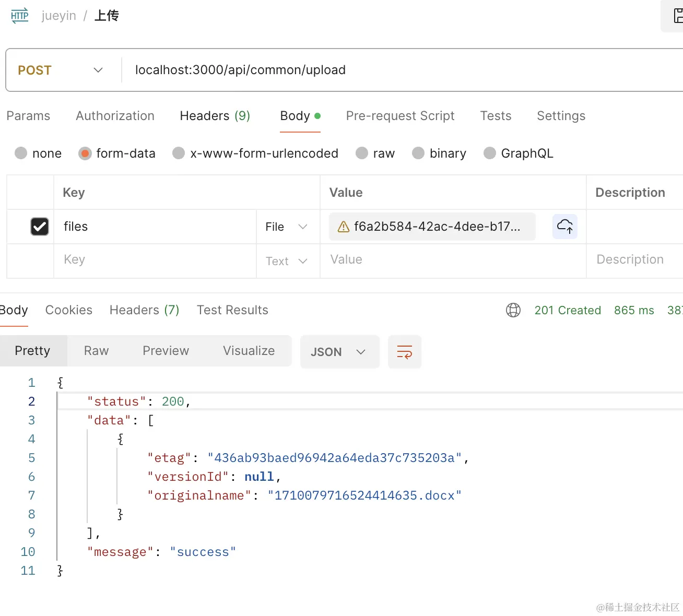Image resolution: width=683 pixels, height=616 pixels.
Task: Open the POST method dropdown
Action: (x=61, y=70)
